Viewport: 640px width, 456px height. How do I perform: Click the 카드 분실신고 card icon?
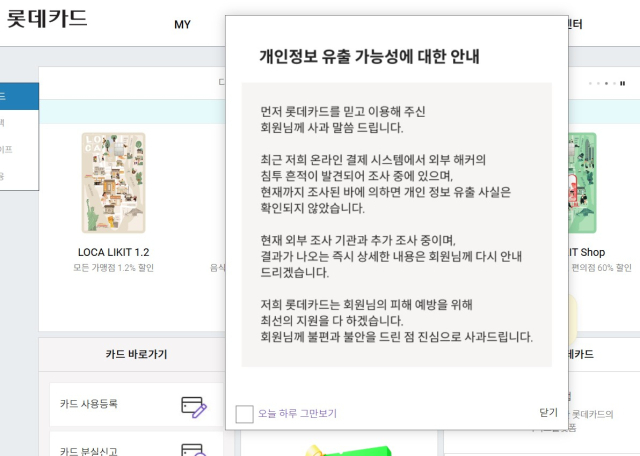[x=194, y=450]
